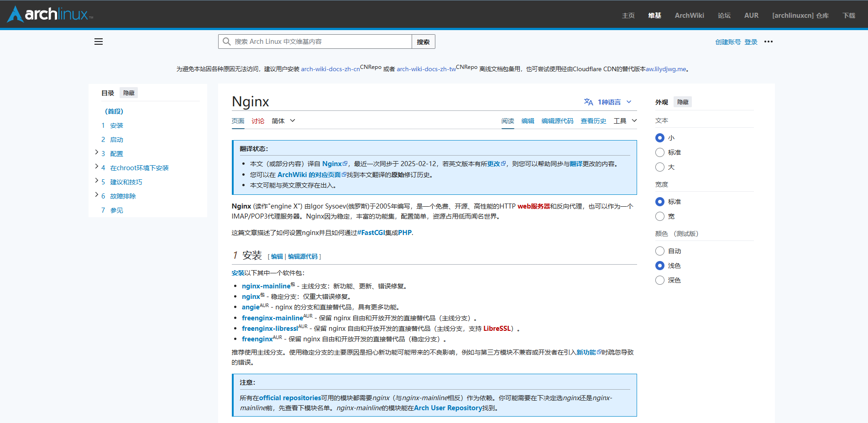
Task: Edit 安装 section source via 编辑源代码
Action: (x=303, y=256)
